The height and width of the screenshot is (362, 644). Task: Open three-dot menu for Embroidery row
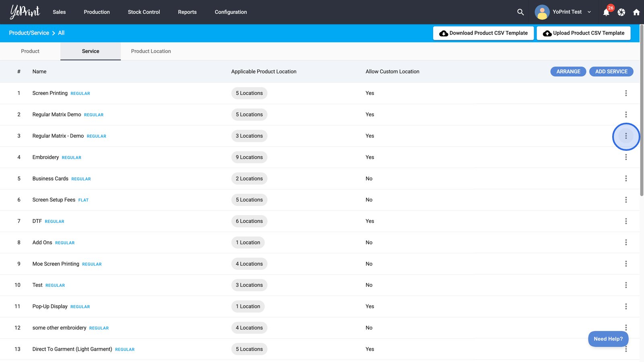[x=626, y=157]
